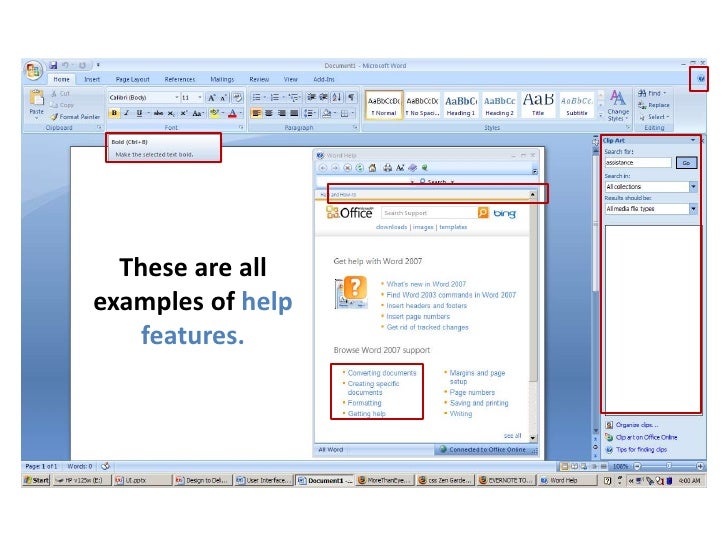Click the Go button in Clip Art
This screenshot has height=546, width=728.
(x=686, y=162)
